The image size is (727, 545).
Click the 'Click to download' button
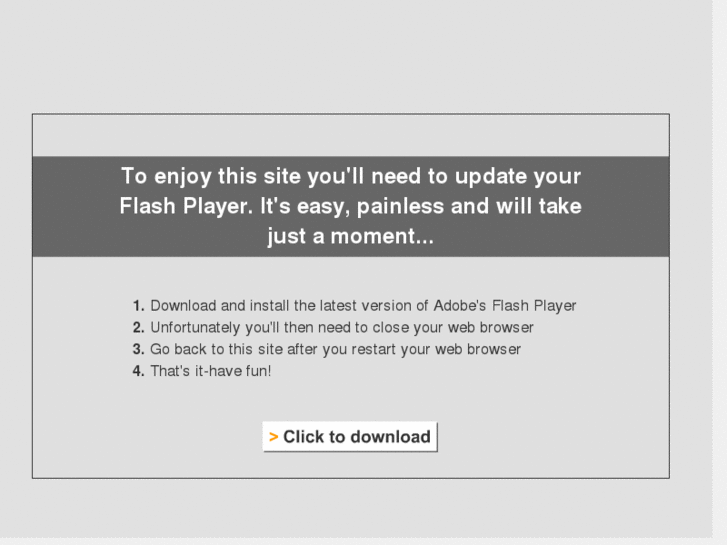tap(350, 436)
